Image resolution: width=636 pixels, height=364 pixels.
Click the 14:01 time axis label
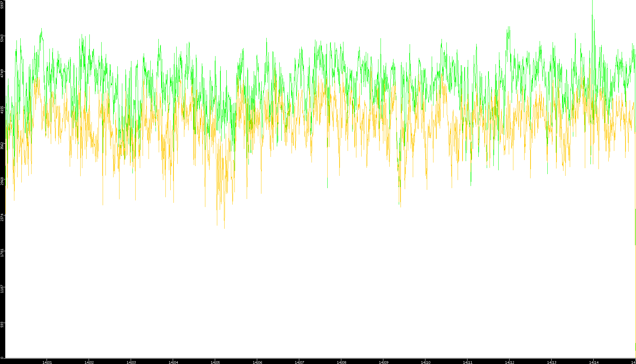pos(47,362)
